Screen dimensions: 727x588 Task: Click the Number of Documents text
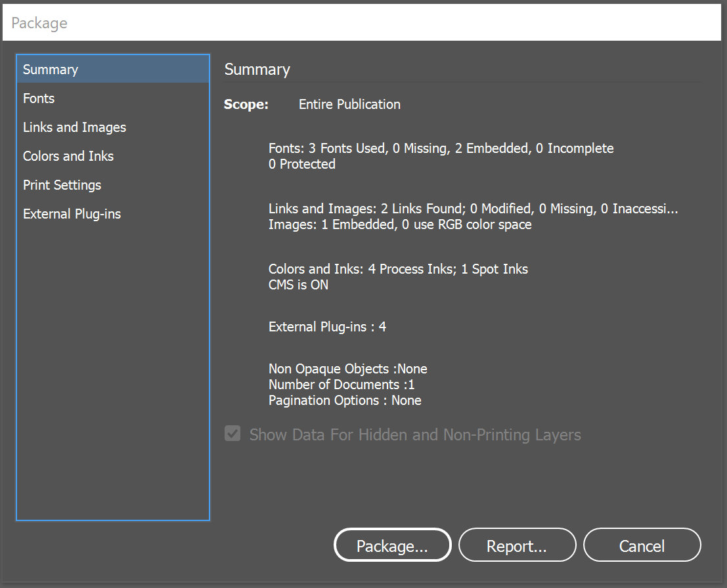[341, 384]
